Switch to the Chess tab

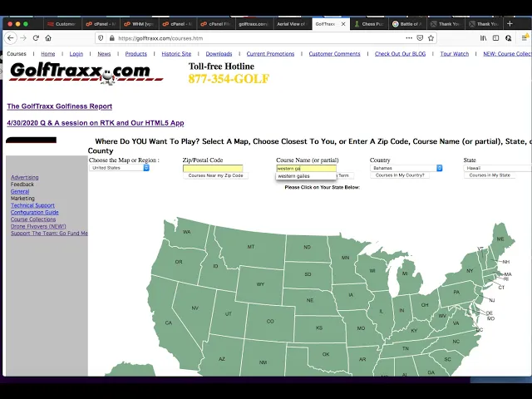click(369, 24)
